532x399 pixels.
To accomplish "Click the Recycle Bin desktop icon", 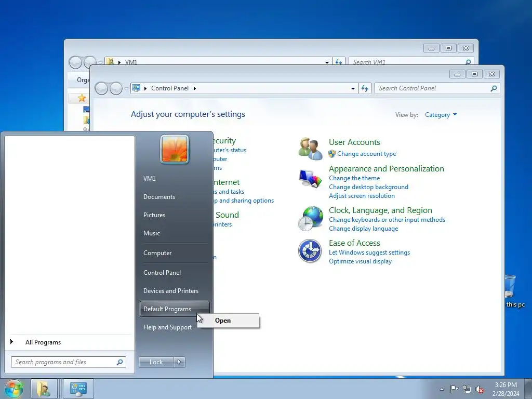I will point(510,286).
